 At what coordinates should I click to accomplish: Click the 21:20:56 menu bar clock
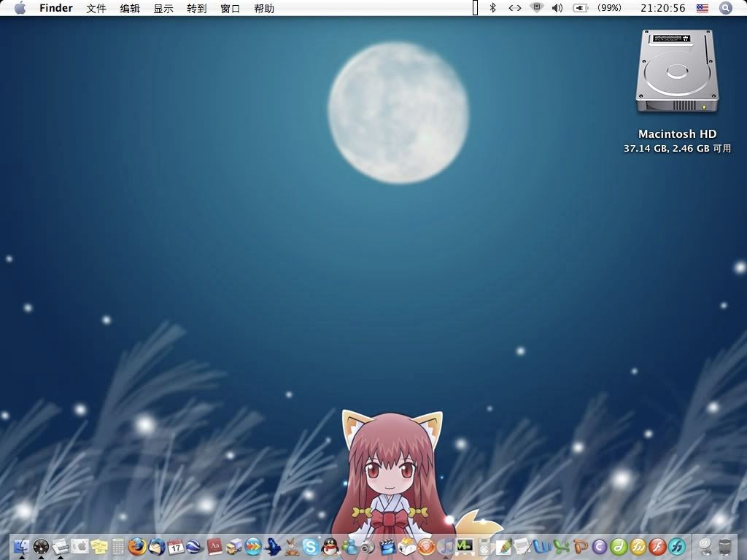(x=662, y=8)
